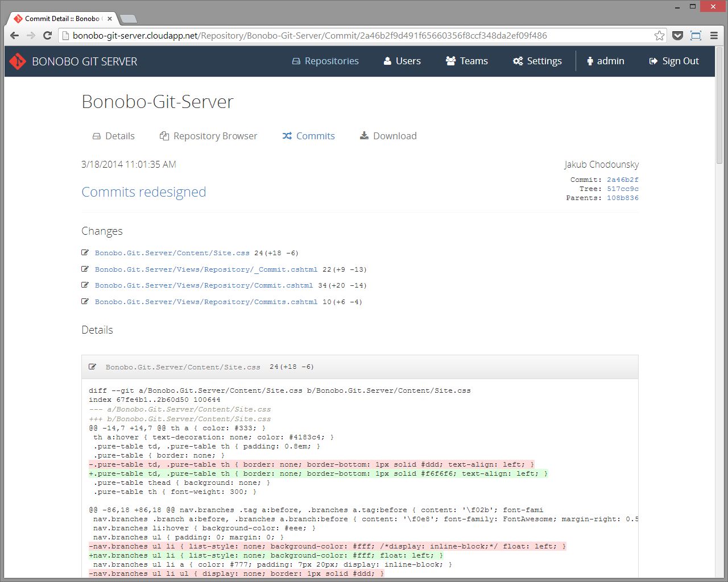The height and width of the screenshot is (582, 728).
Task: Click the browser address bar URL
Action: (x=310, y=36)
